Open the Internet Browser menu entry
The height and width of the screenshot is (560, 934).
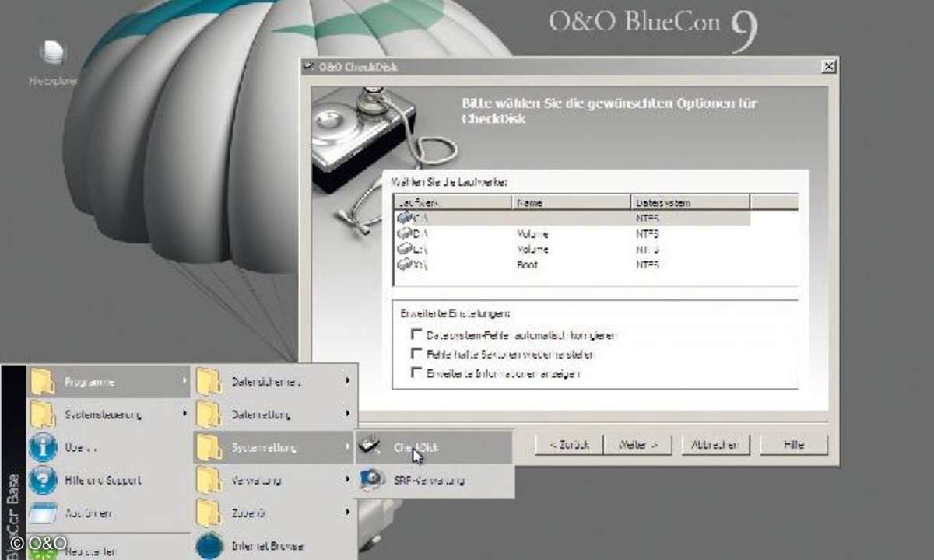point(275,545)
